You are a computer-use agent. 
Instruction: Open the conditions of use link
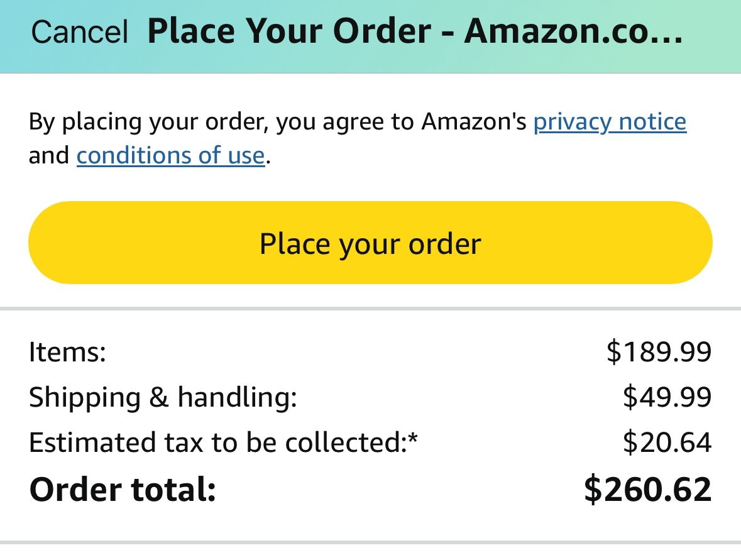pyautogui.click(x=170, y=155)
